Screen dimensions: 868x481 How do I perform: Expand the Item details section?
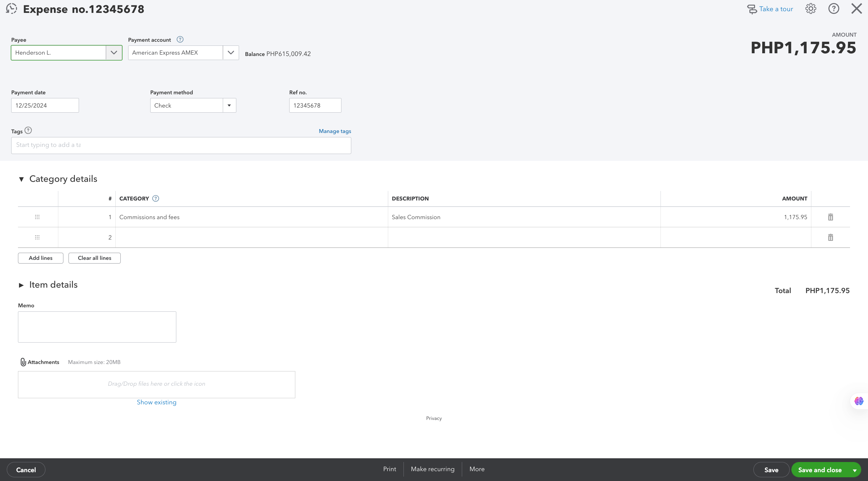point(21,285)
